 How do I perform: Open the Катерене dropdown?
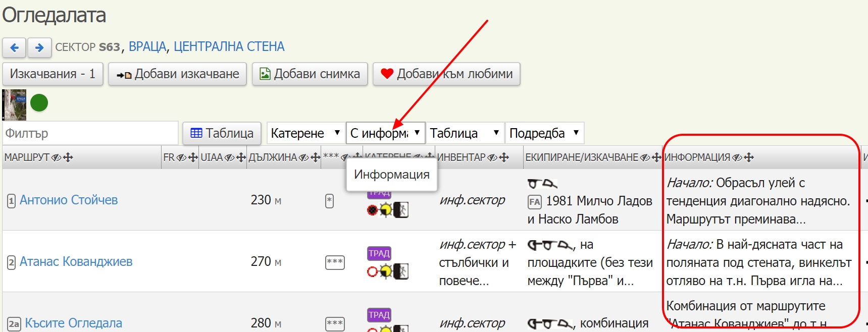(x=305, y=133)
